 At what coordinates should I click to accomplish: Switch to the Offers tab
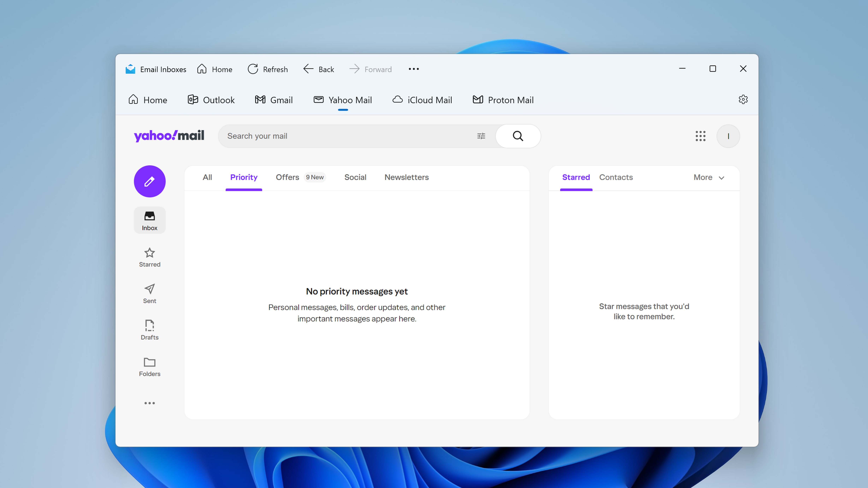point(288,178)
